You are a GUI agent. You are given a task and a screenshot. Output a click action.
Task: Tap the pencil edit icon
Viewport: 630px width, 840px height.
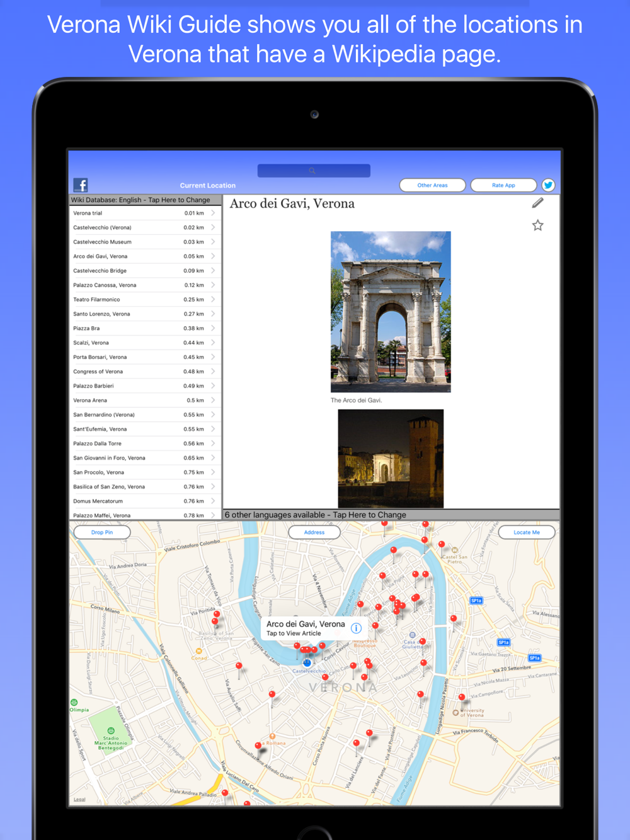pyautogui.click(x=537, y=203)
